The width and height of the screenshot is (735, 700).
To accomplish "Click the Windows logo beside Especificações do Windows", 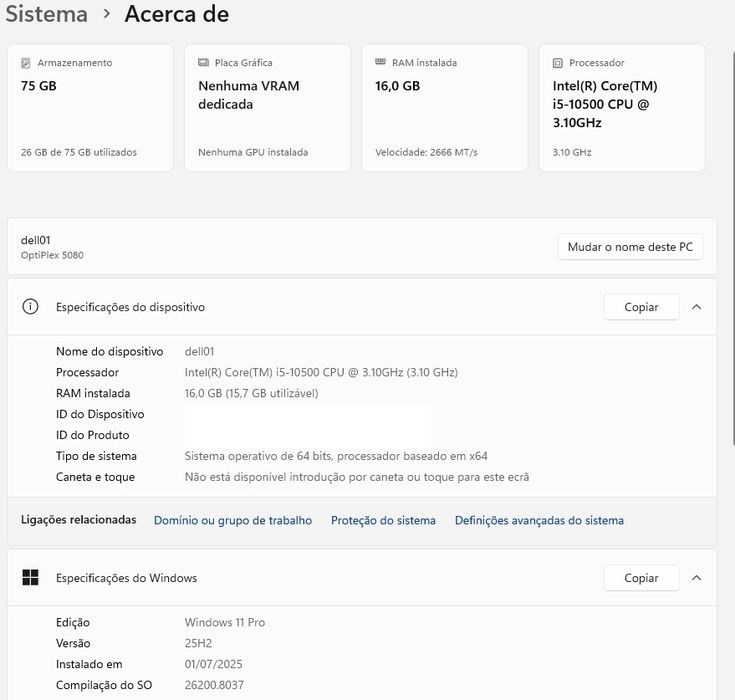I will pyautogui.click(x=30, y=578).
